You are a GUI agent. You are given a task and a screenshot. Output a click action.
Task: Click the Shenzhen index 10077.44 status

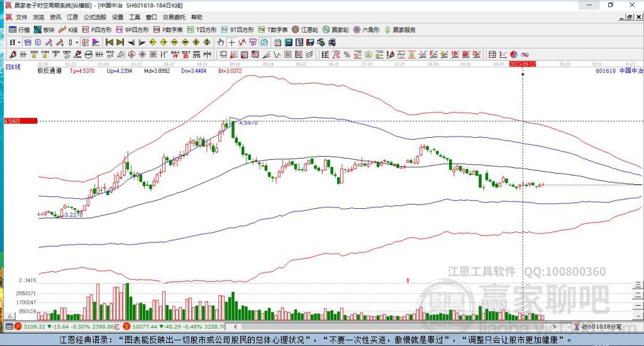[x=145, y=326]
